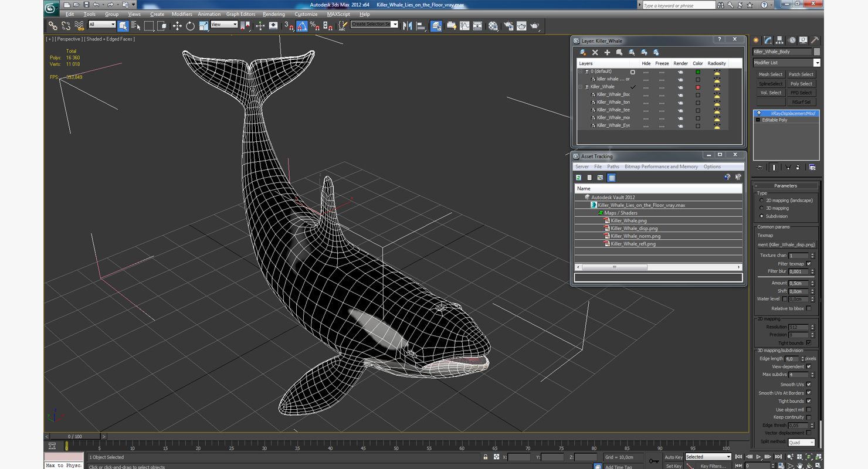
Task: Enable the Use object mtl checkbox
Action: 809,410
